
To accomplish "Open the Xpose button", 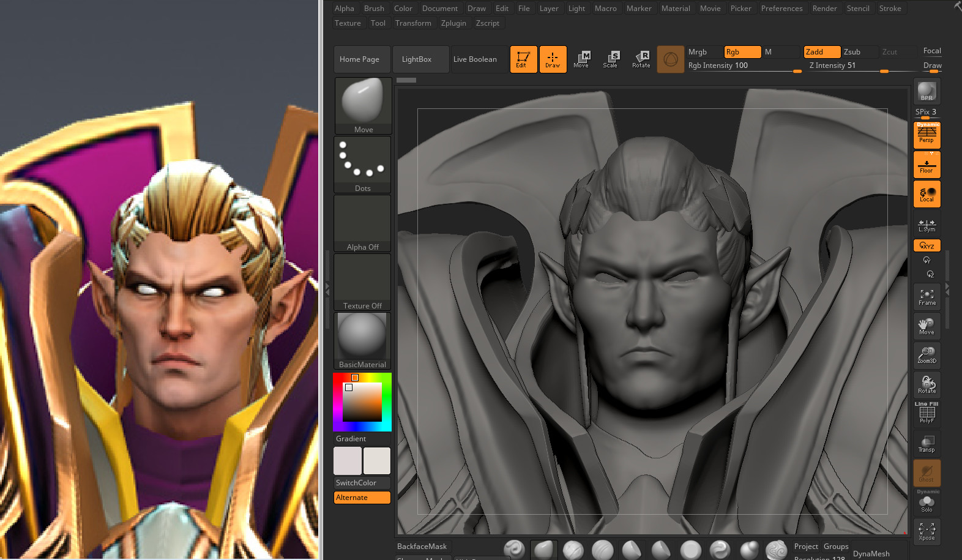I will pos(927,531).
